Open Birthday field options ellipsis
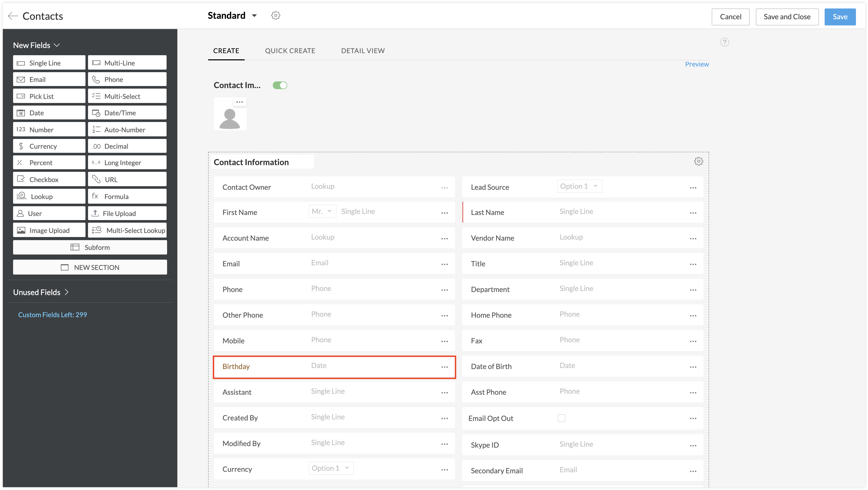 (x=445, y=367)
